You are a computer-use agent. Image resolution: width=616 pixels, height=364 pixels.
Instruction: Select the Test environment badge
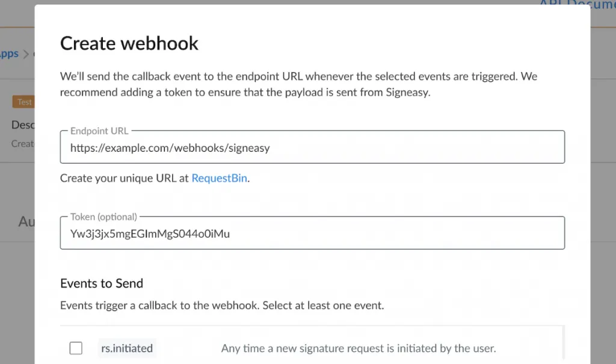point(24,102)
